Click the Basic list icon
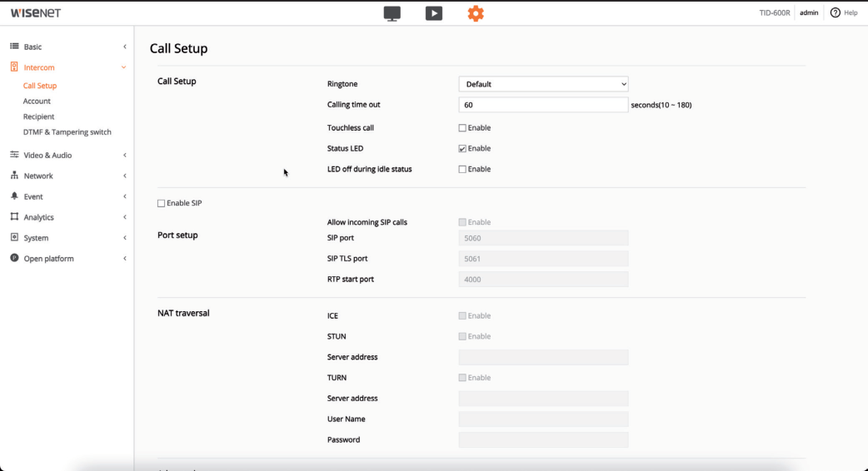The image size is (868, 471). click(14, 47)
